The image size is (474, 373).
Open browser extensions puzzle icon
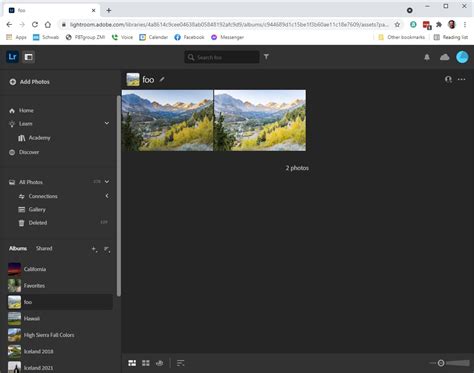[439, 24]
